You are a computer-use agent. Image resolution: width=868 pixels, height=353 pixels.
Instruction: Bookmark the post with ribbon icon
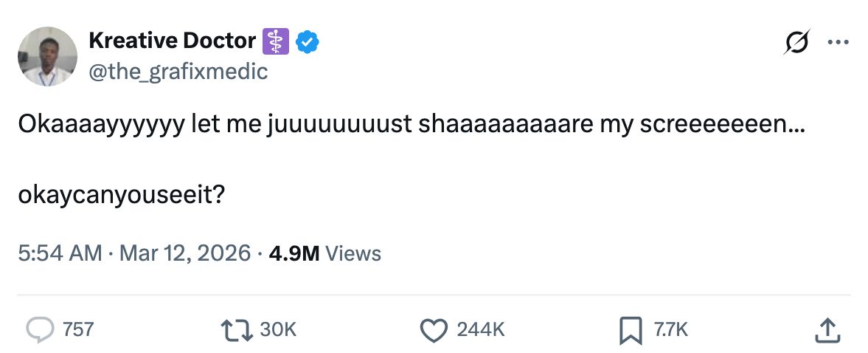[x=630, y=329]
